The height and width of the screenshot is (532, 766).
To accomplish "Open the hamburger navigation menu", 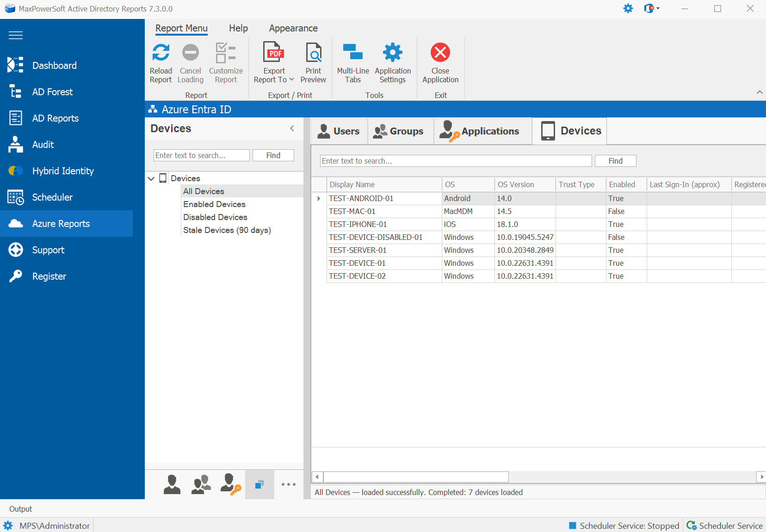I will (x=16, y=36).
